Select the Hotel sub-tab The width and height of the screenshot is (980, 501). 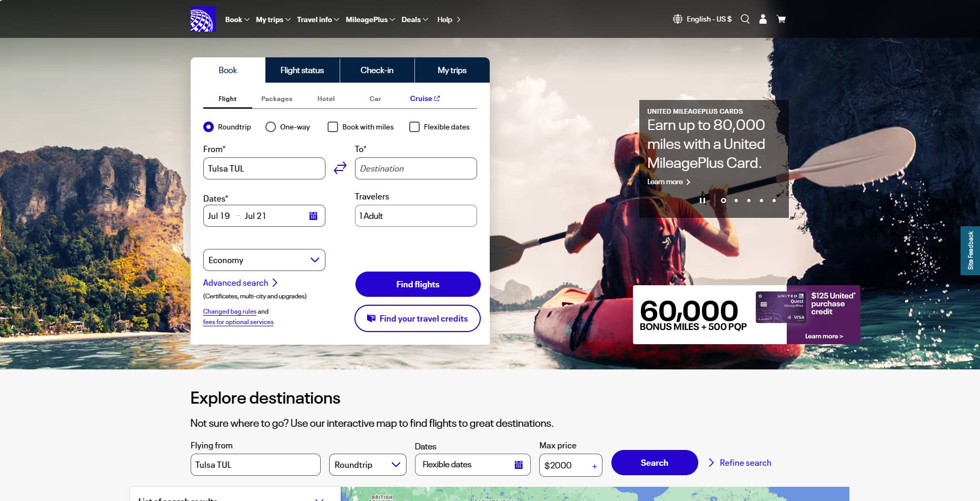[326, 98]
